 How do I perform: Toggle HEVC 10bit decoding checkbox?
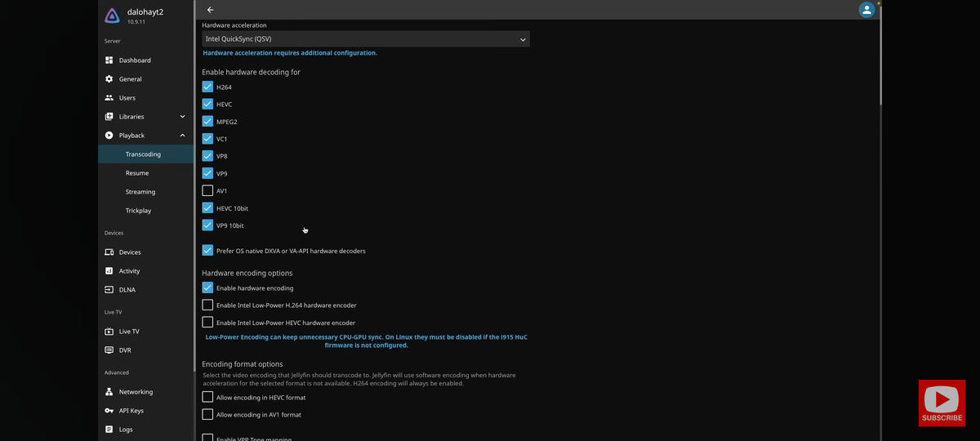point(207,208)
